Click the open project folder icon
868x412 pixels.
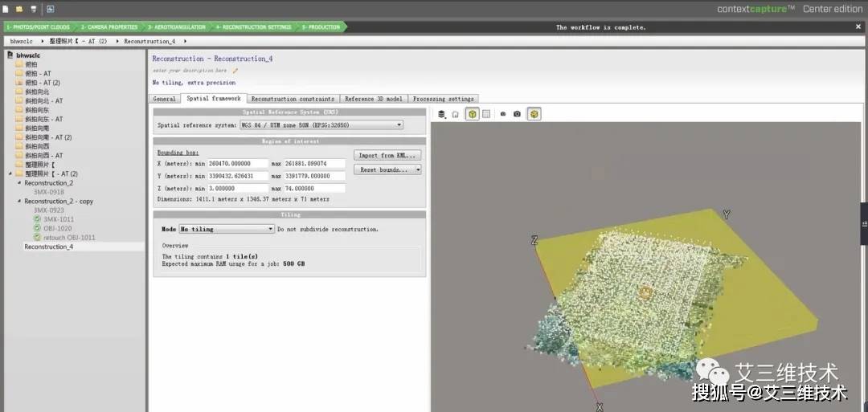pyautogui.click(x=18, y=9)
